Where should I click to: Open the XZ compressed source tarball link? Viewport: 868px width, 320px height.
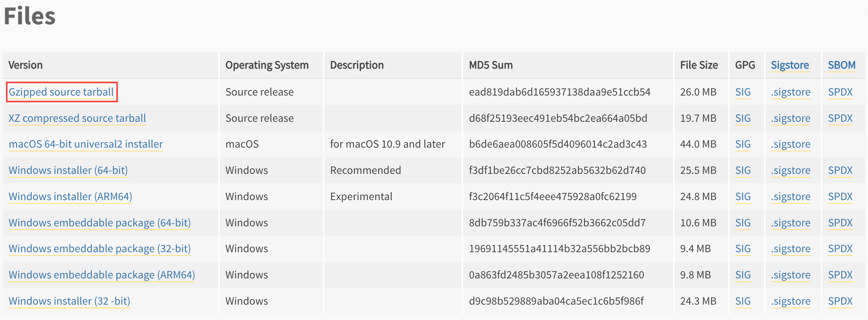pos(77,118)
